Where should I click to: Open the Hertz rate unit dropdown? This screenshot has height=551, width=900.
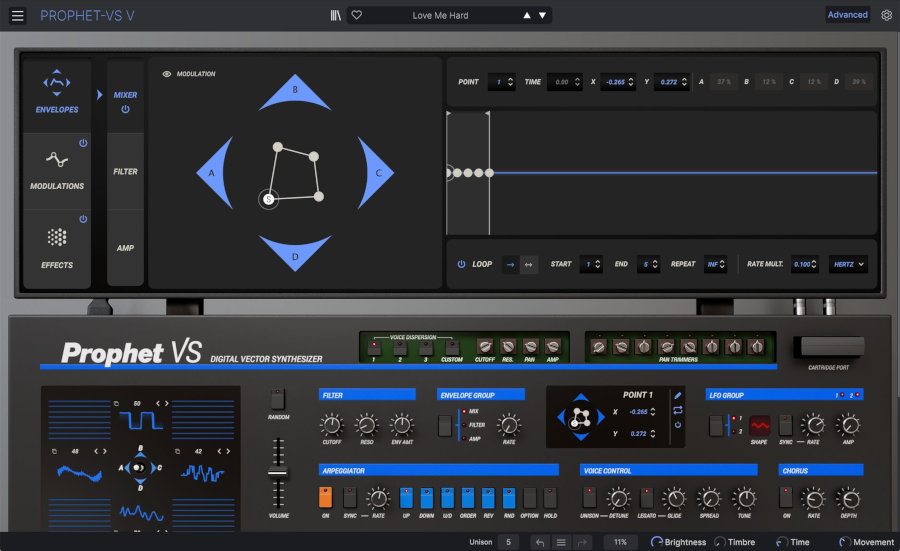pyautogui.click(x=848, y=264)
